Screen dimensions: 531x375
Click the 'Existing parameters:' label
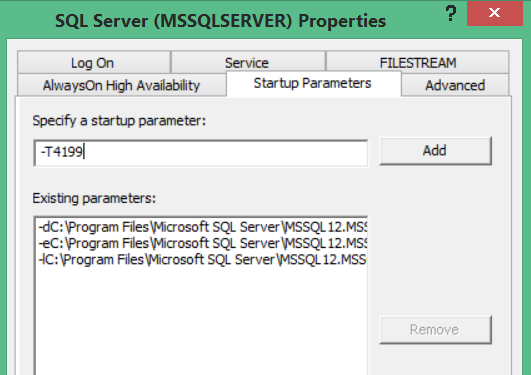[94, 198]
